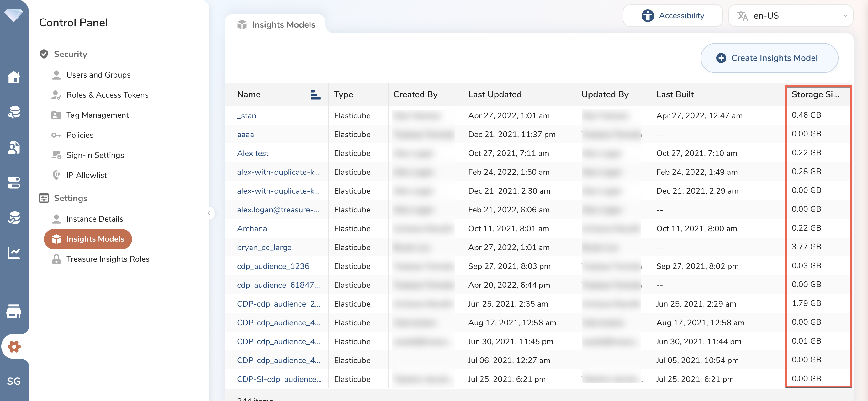Open the gear settings icon in rail
The height and width of the screenshot is (401, 868).
[x=14, y=346]
